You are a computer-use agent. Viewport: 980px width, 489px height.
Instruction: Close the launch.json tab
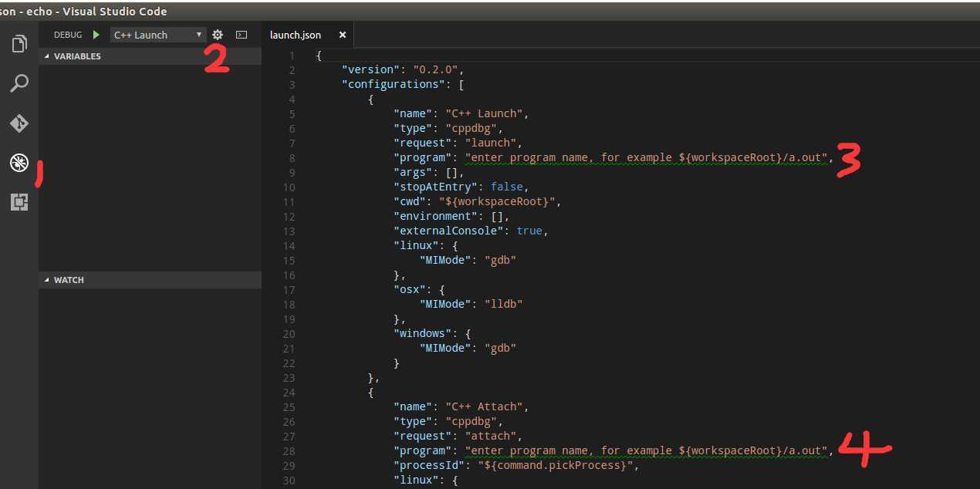click(343, 35)
